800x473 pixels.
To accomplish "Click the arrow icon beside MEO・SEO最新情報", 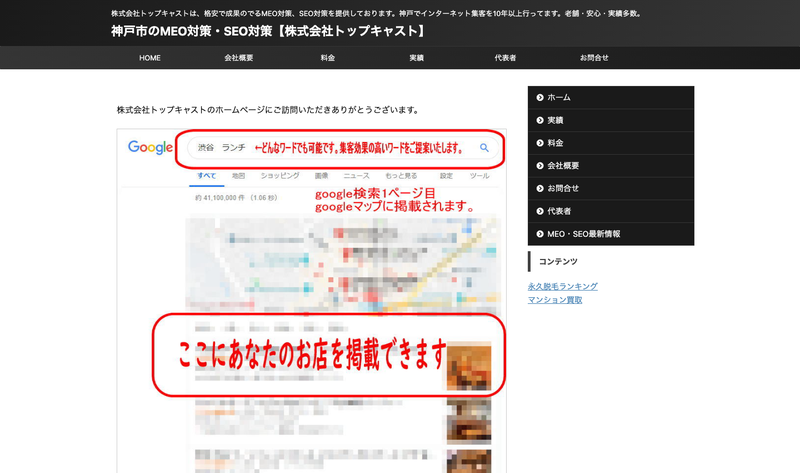I will [x=540, y=234].
